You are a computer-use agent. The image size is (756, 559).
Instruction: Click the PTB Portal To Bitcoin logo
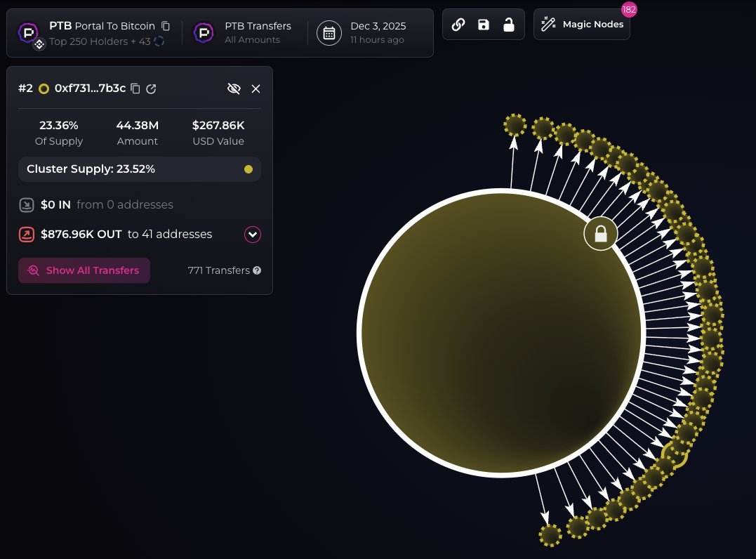28,33
